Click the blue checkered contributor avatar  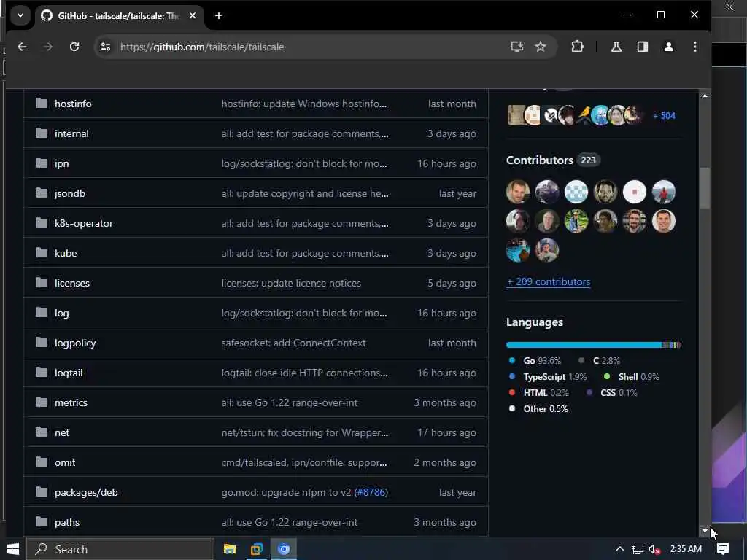[x=576, y=192]
